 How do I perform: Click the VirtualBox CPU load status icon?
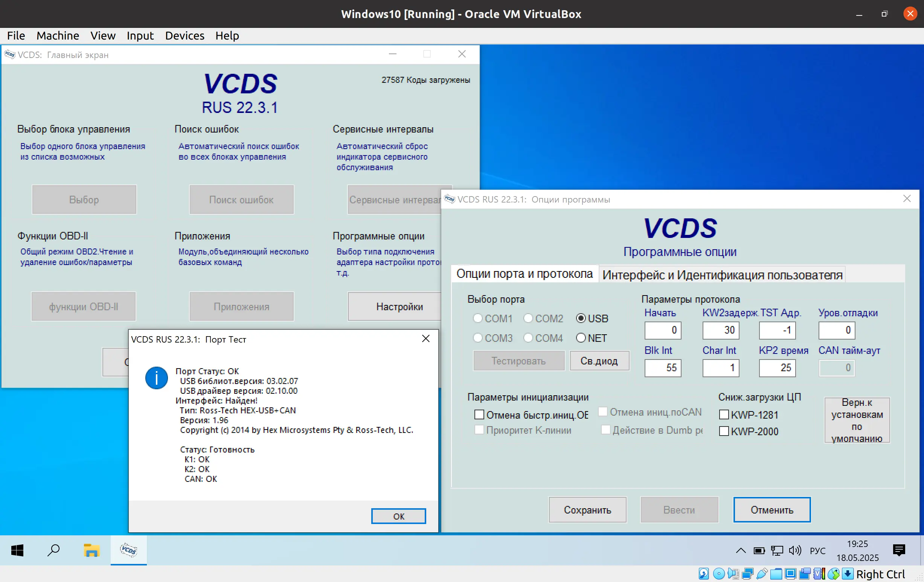pos(819,574)
